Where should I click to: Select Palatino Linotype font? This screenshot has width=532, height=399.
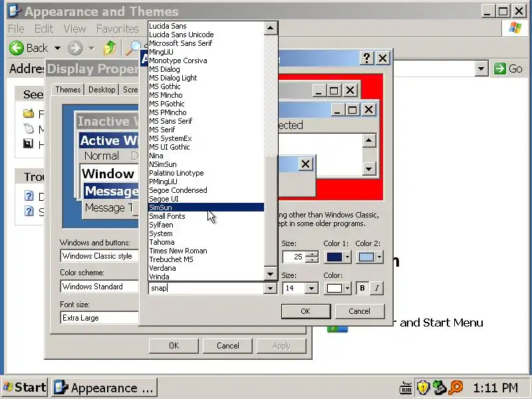click(x=206, y=173)
